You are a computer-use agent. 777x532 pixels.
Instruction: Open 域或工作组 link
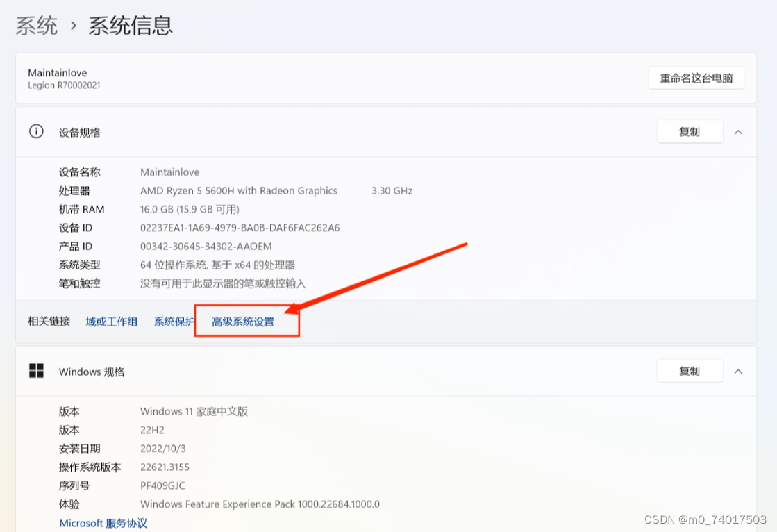[x=112, y=322]
